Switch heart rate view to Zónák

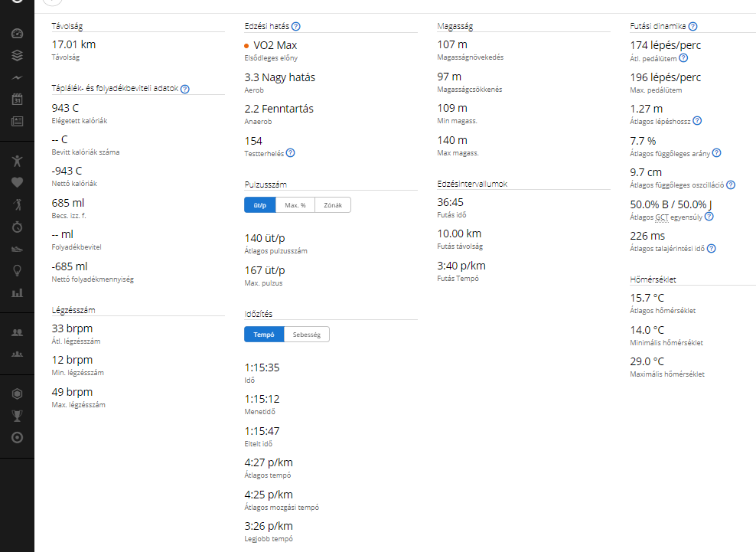point(333,205)
